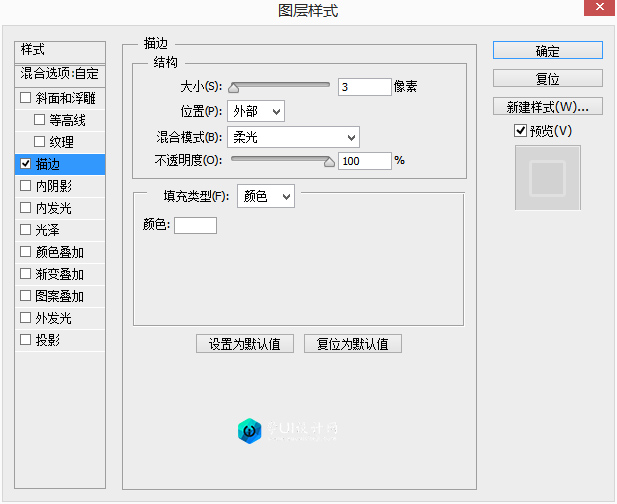
Task: Click the 设置为默认值 button
Action: [245, 344]
